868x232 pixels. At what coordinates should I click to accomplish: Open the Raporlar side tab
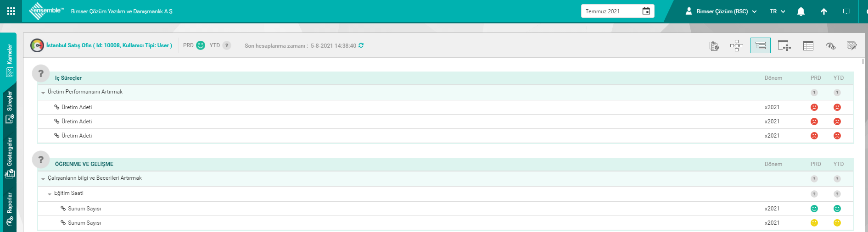[10, 210]
